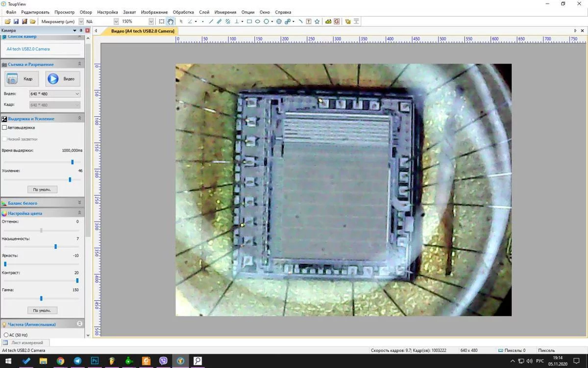Pin the Камера panel using pushpin

(81, 30)
